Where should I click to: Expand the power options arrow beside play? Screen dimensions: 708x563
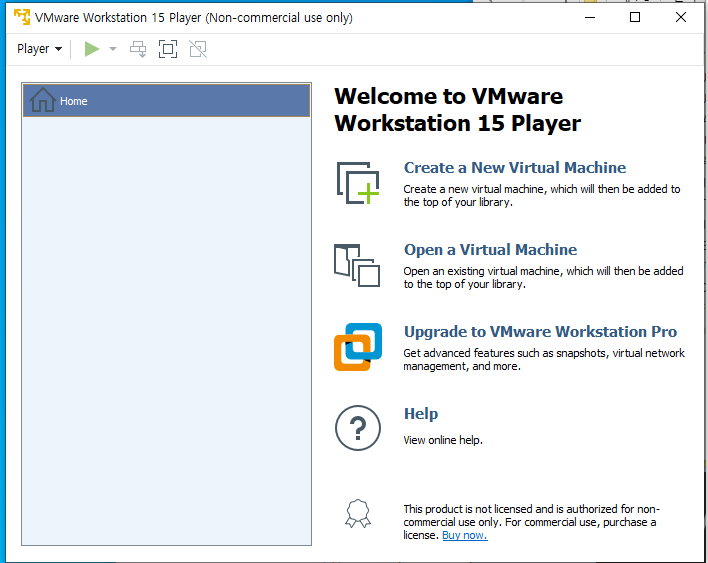tap(113, 49)
